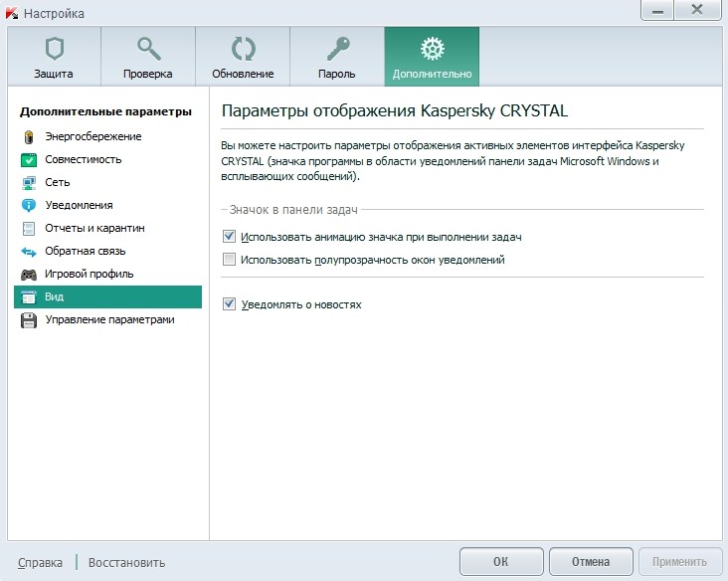The image size is (728, 581).
Task: Click the battery icon next to Энергосбережение
Action: (x=28, y=137)
